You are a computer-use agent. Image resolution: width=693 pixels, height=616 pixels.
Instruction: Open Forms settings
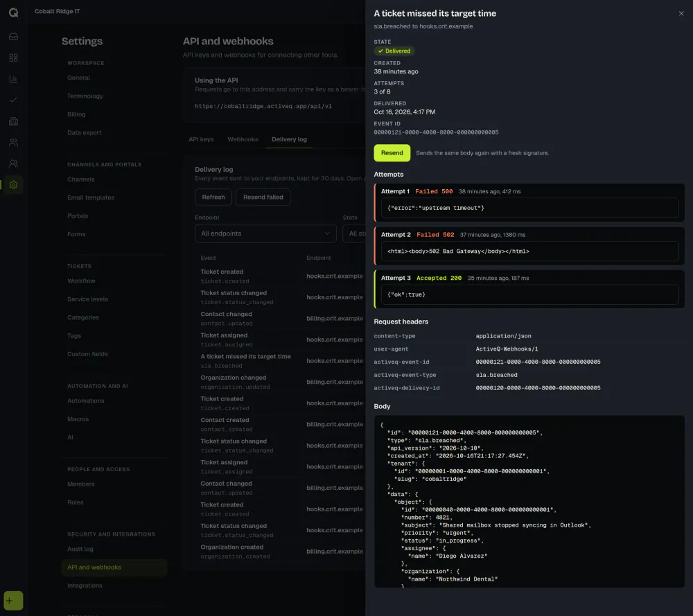click(x=76, y=234)
